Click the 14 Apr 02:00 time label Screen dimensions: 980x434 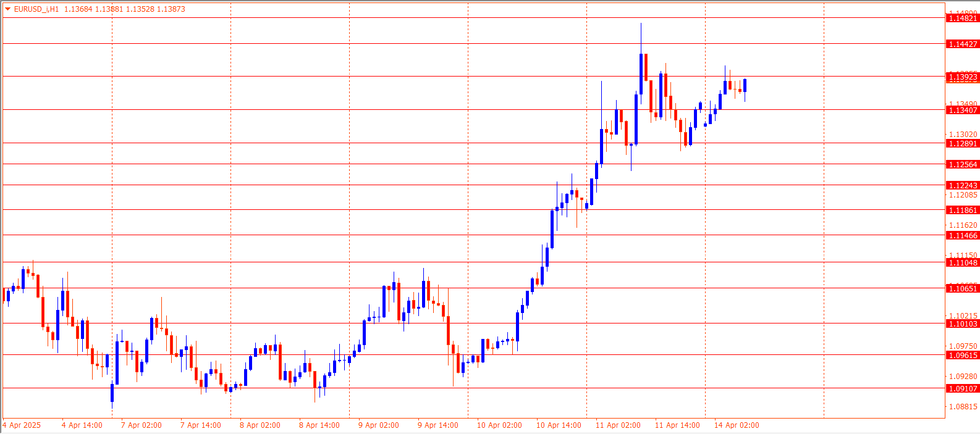pos(737,425)
